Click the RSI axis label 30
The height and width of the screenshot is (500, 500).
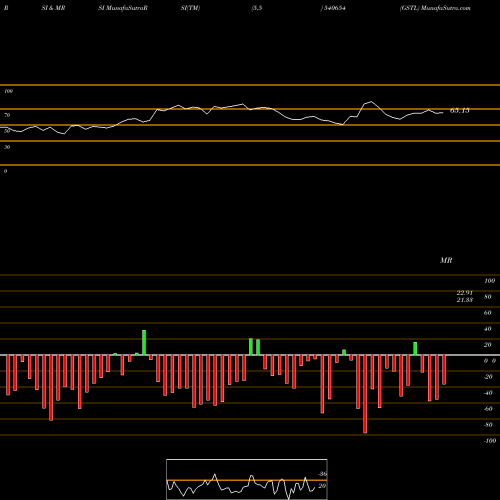(7, 147)
